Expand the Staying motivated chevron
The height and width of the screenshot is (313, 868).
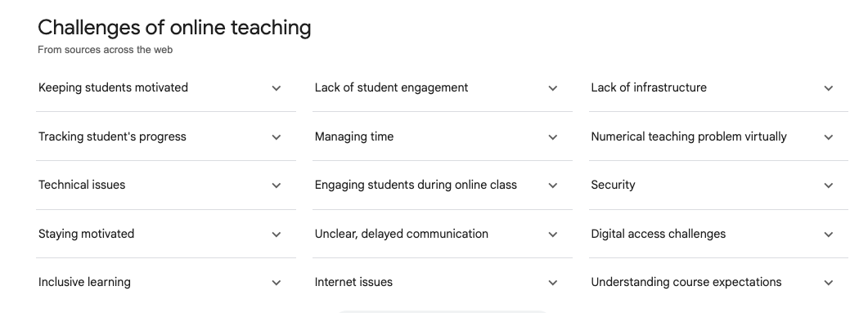point(277,235)
